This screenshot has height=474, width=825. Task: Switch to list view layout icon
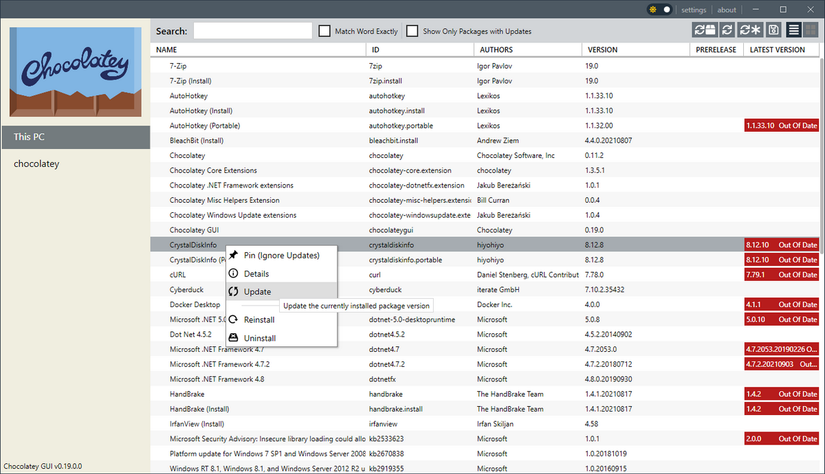click(794, 31)
